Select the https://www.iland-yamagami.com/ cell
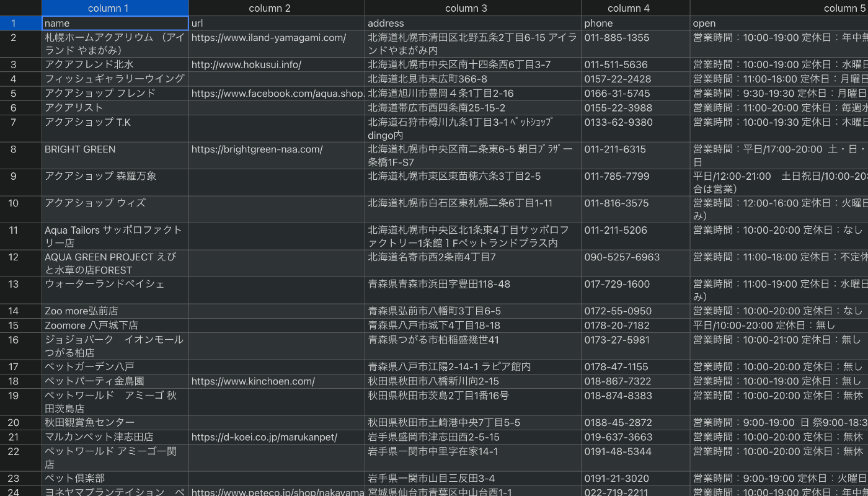 [277, 44]
